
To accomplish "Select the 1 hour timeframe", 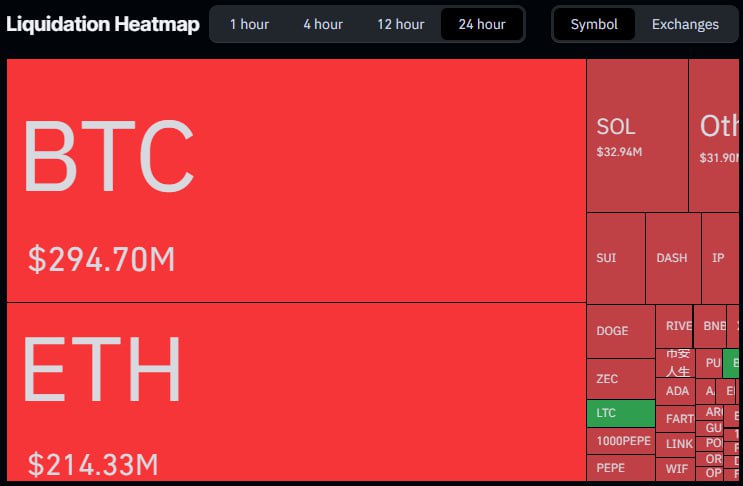I will (249, 24).
